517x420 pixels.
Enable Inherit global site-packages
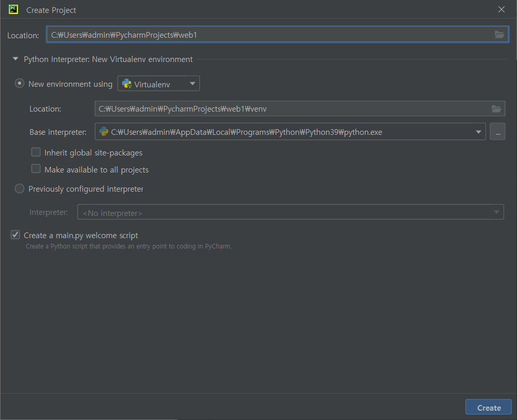pos(36,152)
